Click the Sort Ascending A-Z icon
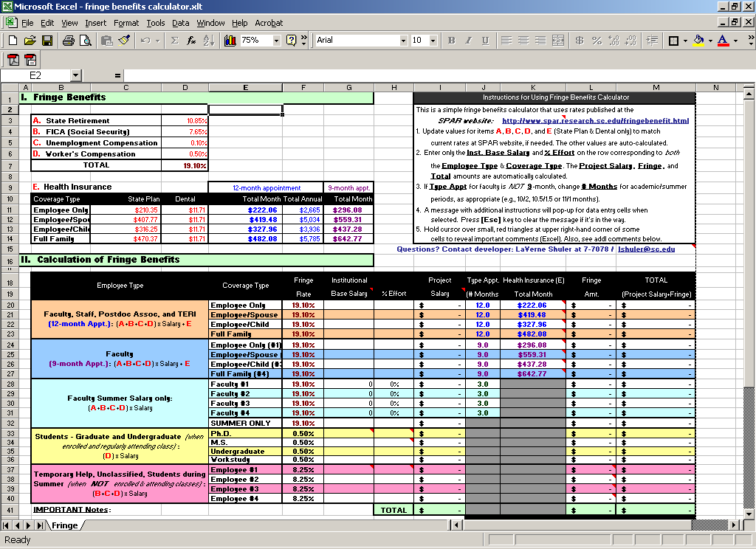756x549 pixels. tap(208, 41)
